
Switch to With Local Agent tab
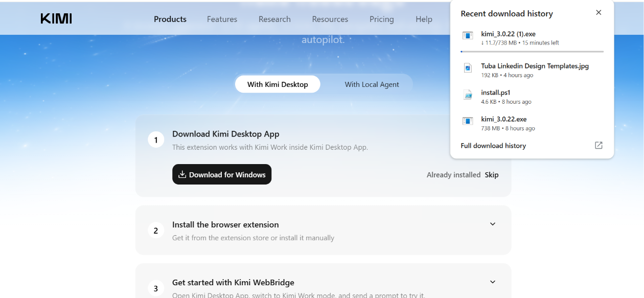372,84
